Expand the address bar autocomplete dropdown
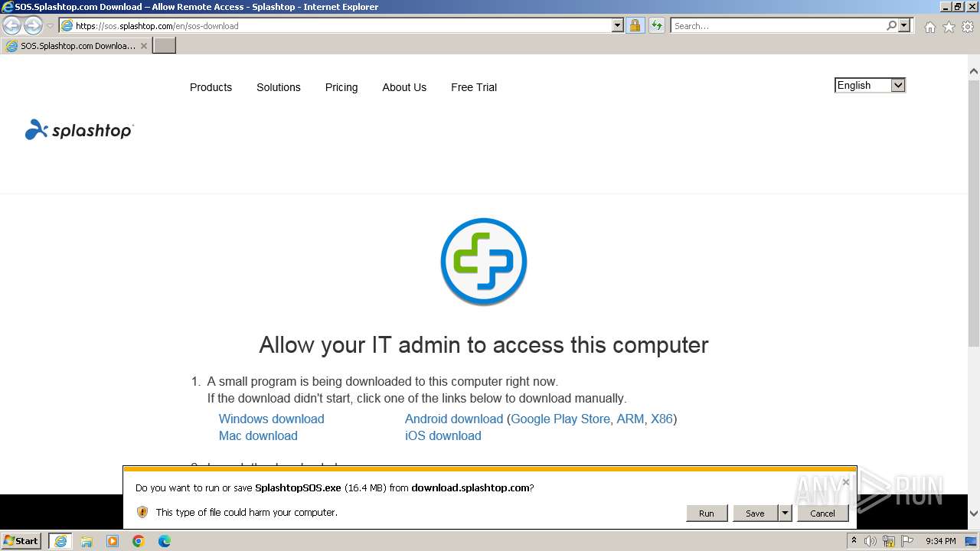 pyautogui.click(x=618, y=25)
